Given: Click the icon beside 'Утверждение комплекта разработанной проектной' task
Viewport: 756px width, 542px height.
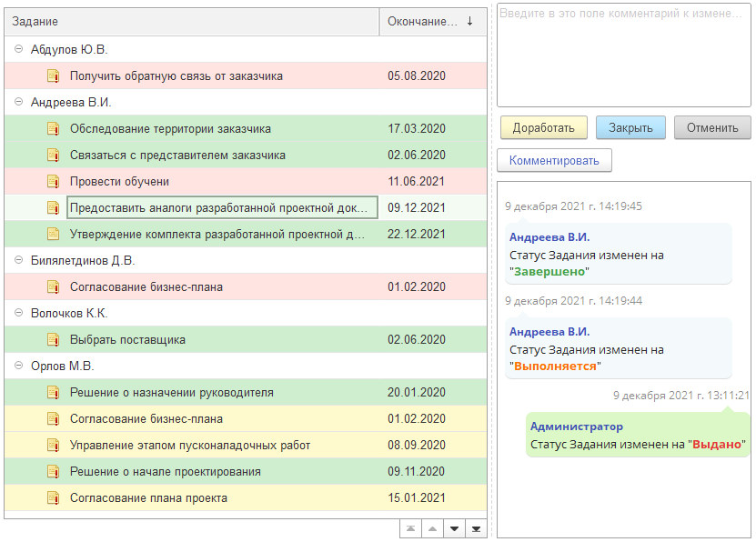Looking at the screenshot, I should 54,235.
